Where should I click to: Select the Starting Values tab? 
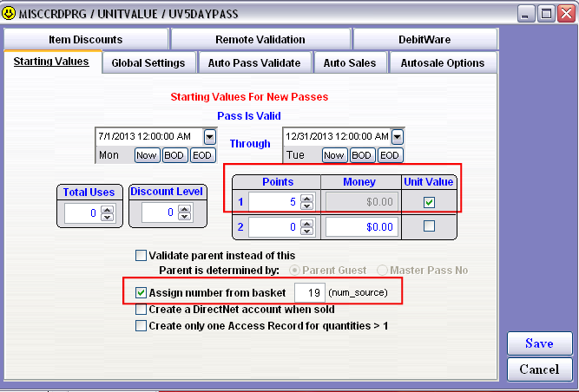(x=51, y=62)
